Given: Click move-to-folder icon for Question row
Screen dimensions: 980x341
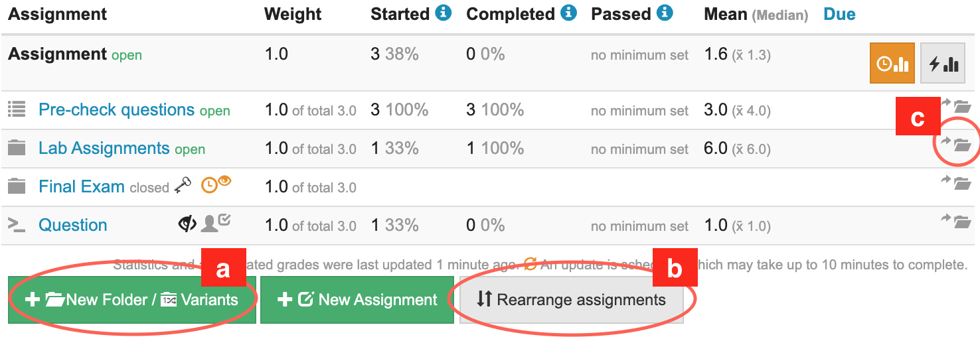Looking at the screenshot, I should coord(956,220).
